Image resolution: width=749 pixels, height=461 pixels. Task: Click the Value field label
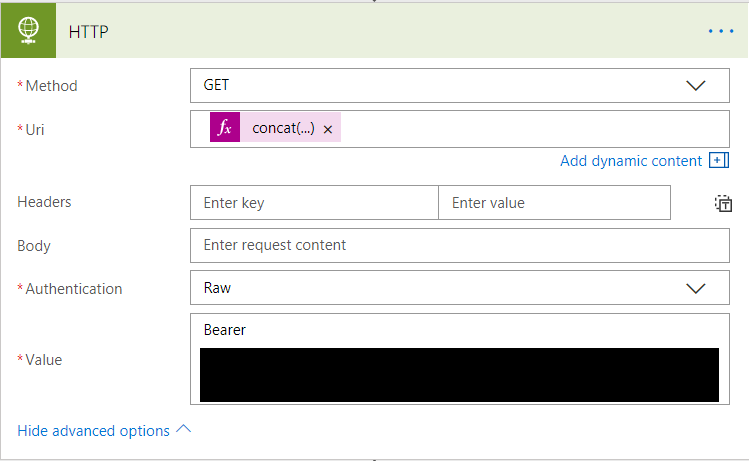click(x=43, y=360)
